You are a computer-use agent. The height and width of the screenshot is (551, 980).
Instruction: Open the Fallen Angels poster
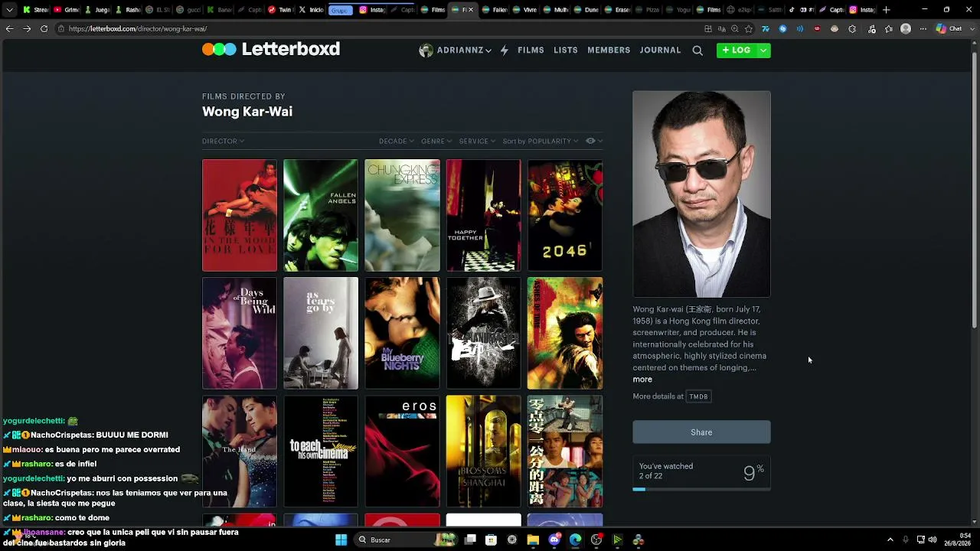click(x=321, y=215)
